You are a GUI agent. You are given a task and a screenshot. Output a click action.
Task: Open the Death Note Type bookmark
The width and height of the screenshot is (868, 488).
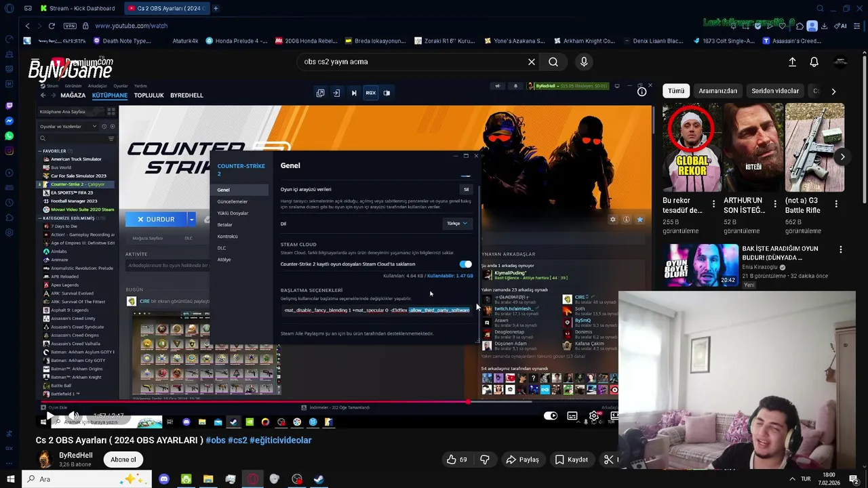(x=121, y=41)
